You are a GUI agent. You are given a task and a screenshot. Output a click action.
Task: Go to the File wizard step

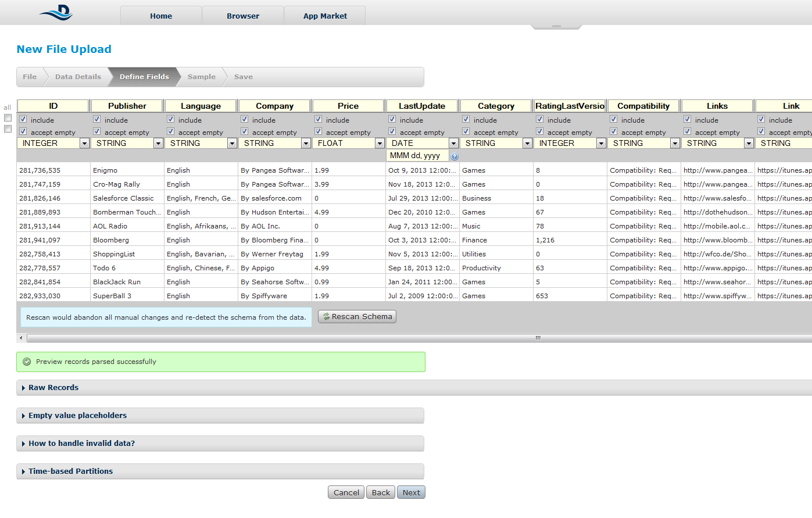(x=30, y=77)
